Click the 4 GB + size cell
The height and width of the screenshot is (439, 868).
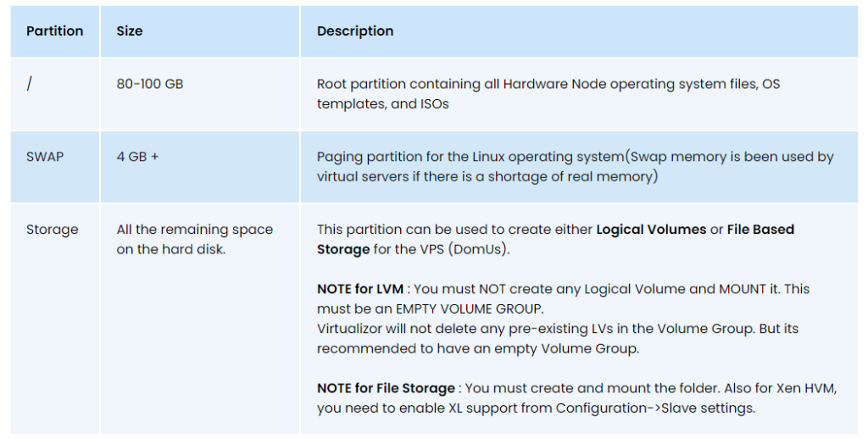[x=137, y=157]
